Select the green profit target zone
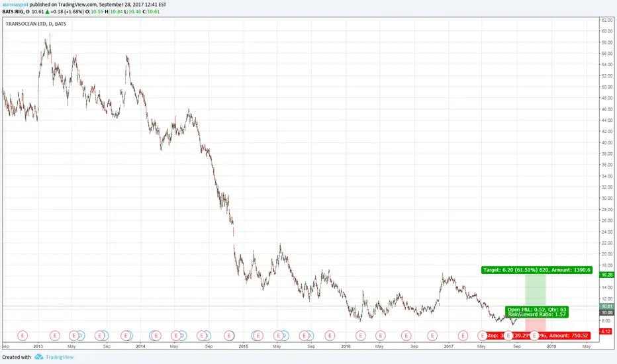 point(536,291)
